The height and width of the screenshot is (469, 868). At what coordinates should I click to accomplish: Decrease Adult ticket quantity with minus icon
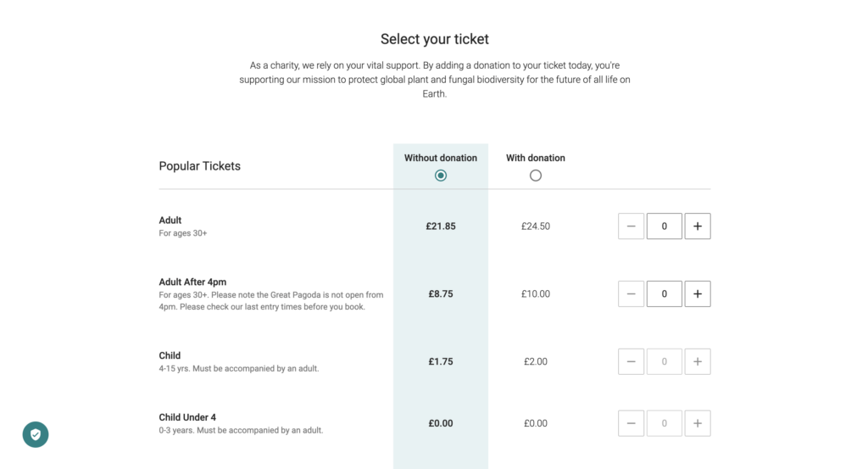pos(631,226)
